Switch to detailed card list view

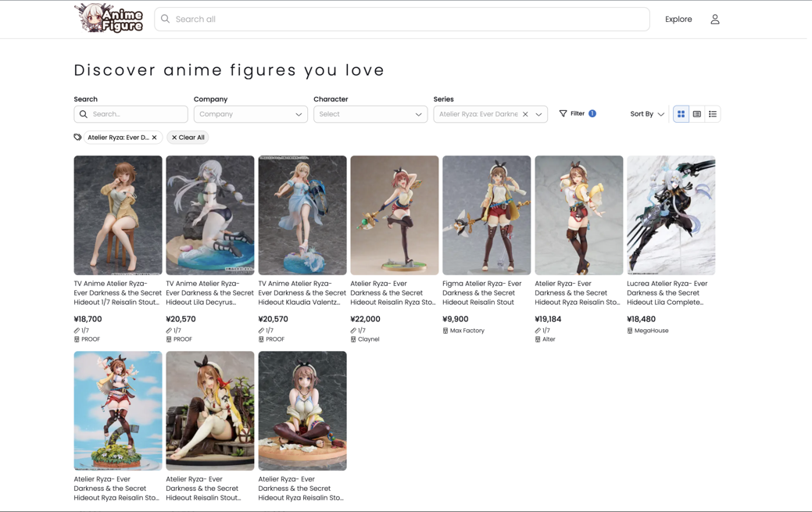tap(697, 114)
